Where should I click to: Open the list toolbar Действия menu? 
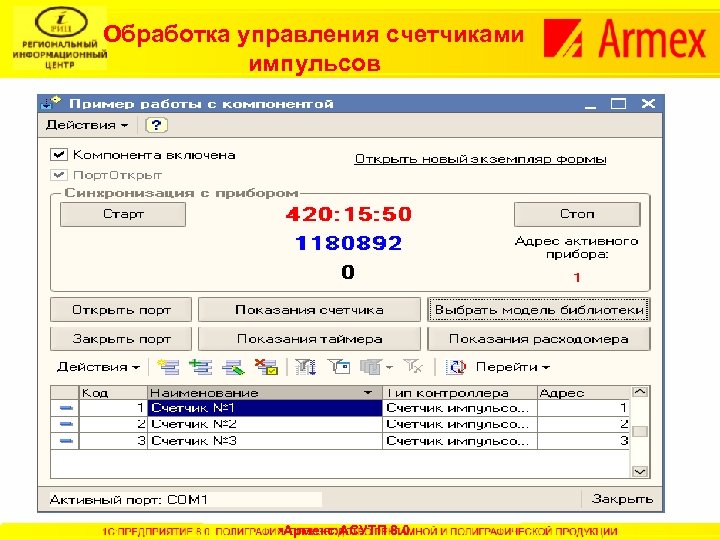click(98, 367)
